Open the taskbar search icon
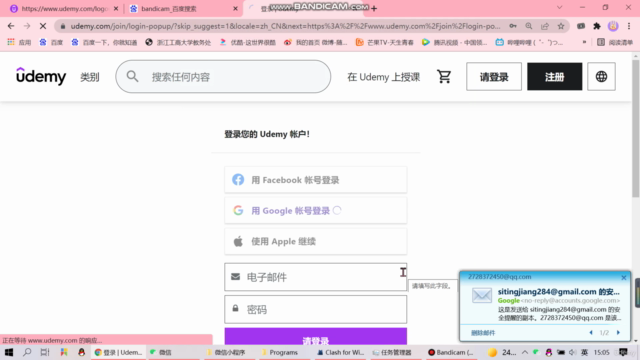 [x=27, y=352]
